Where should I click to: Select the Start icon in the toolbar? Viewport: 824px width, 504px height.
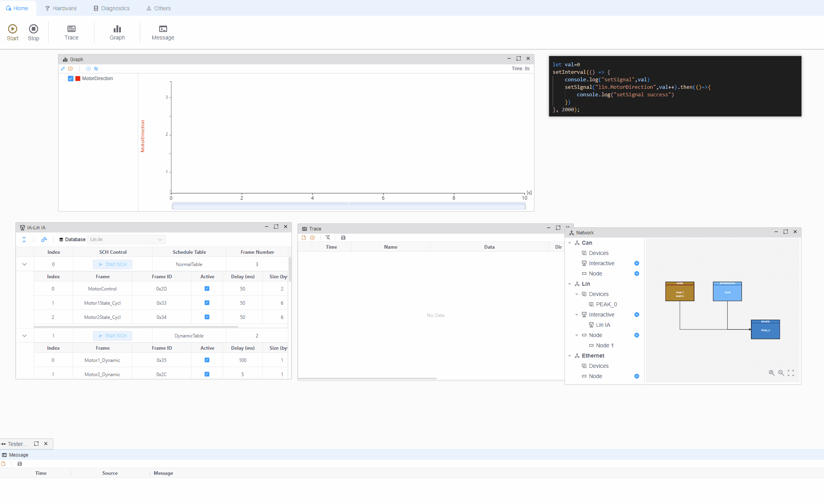(12, 32)
